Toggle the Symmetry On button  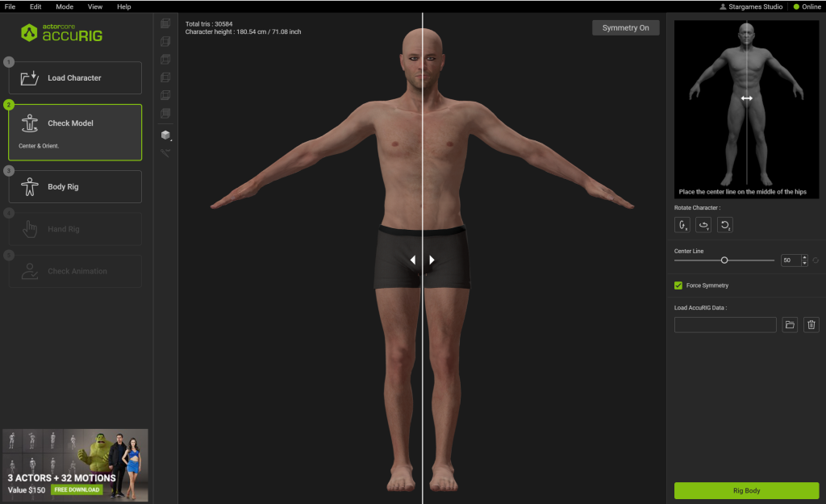626,28
